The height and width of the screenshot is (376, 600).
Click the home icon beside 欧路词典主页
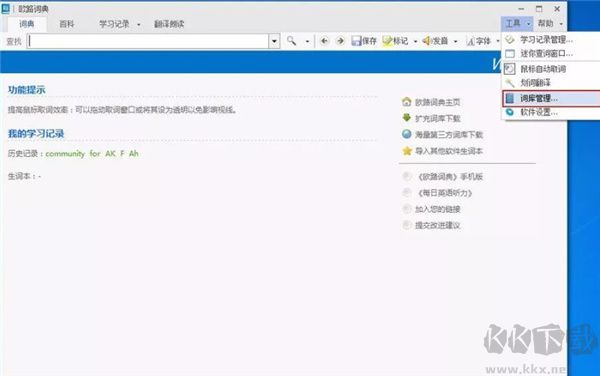407,102
